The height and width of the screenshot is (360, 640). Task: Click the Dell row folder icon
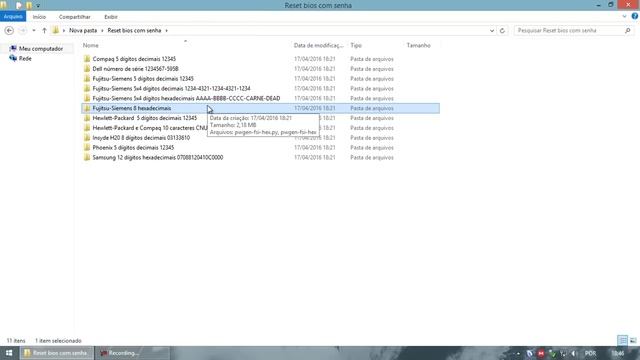tap(87, 69)
